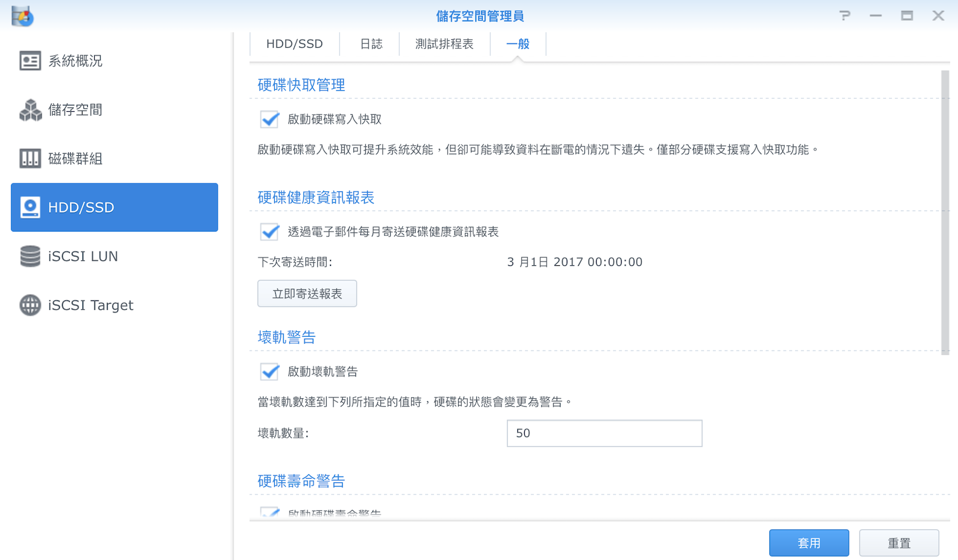
Task: Click the 壞軌數量 input field
Action: coord(604,433)
